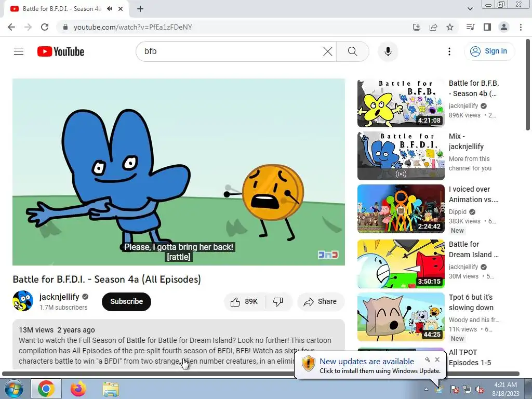Share the video

coord(321,302)
